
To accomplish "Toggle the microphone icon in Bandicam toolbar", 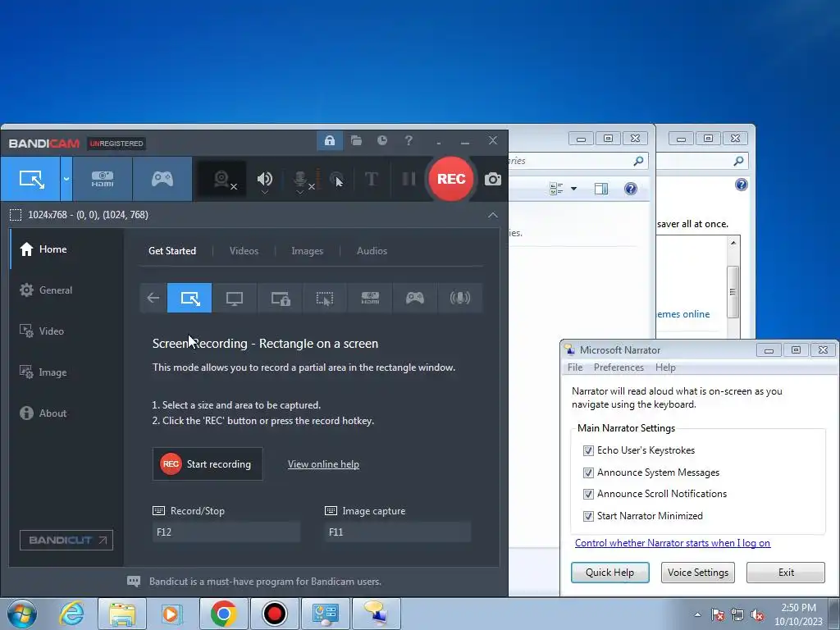I will click(301, 180).
